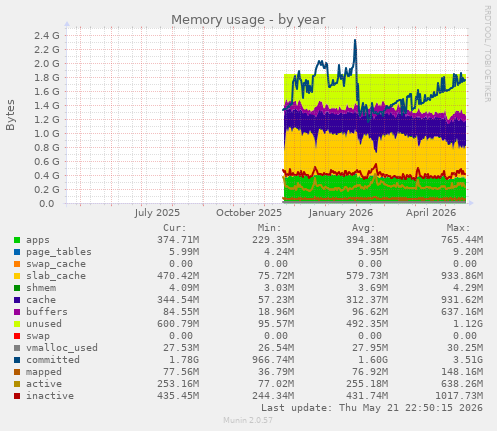Select the 'buffers' legend label
497x431 pixels.
[47, 312]
